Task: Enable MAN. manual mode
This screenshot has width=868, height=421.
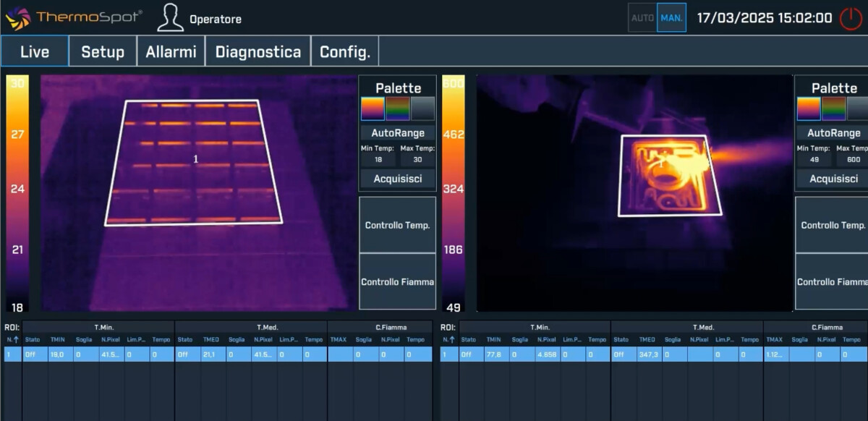Action: click(672, 18)
